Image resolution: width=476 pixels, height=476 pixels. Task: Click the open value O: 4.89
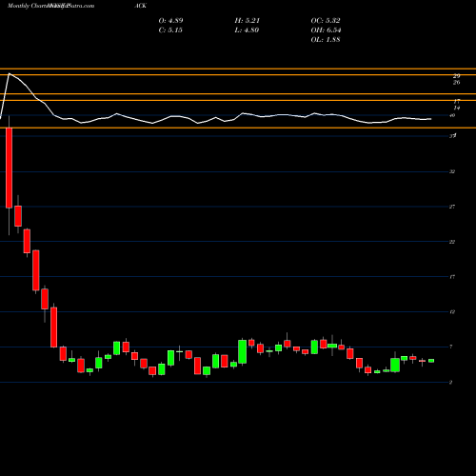[x=170, y=21]
